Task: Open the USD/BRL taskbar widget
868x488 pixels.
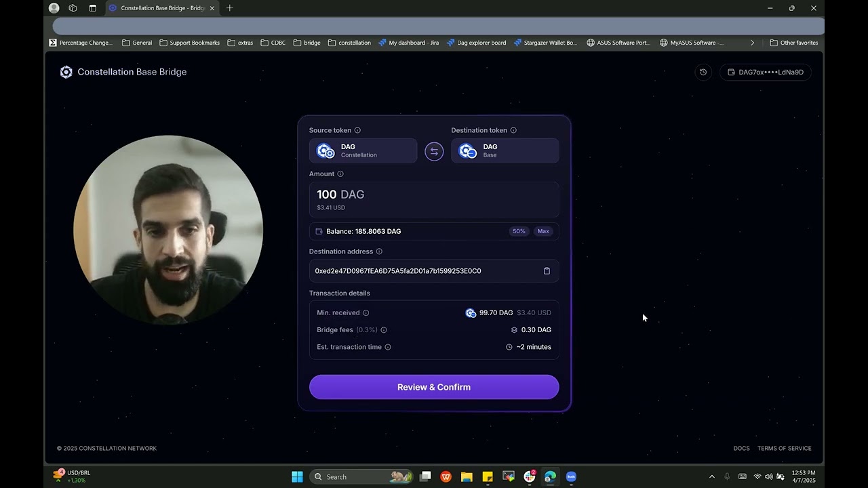Action: click(71, 476)
